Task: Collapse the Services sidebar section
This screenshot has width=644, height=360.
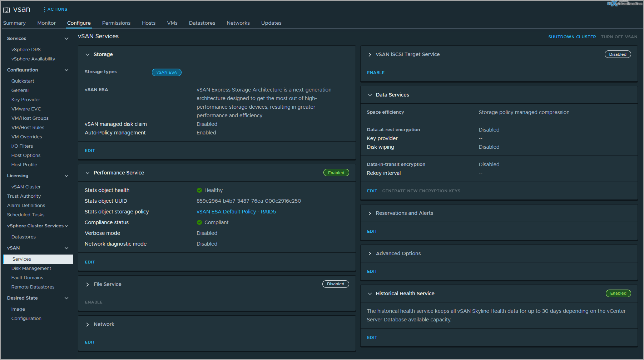Action: (x=66, y=39)
